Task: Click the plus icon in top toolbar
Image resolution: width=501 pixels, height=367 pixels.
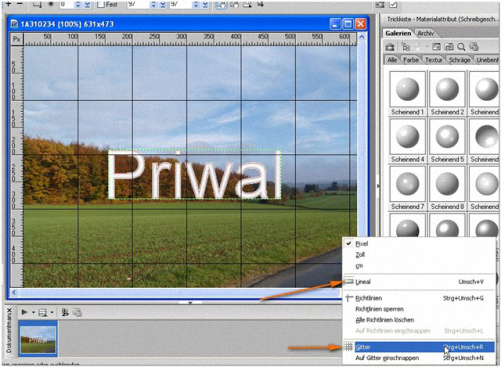Action: pyautogui.click(x=8, y=4)
